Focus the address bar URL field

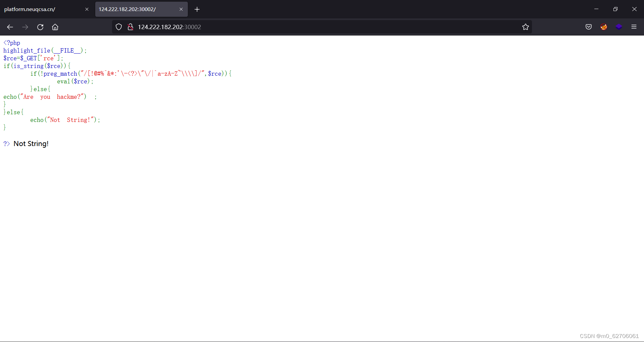click(322, 27)
